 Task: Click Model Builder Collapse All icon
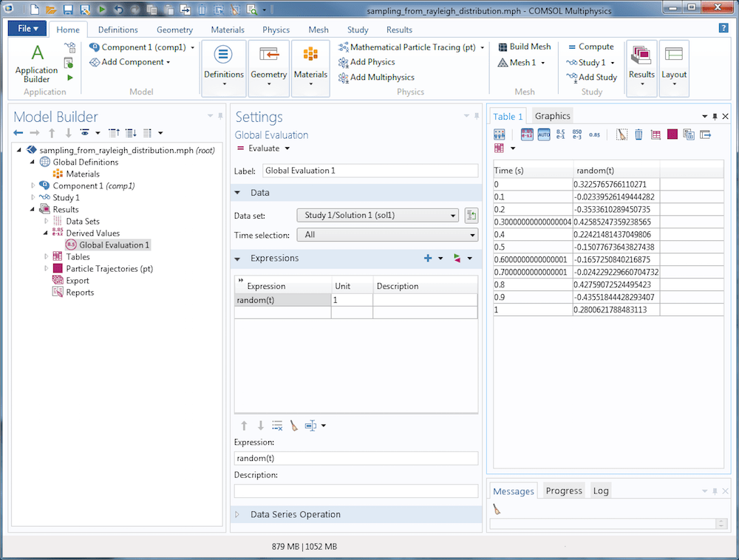click(x=114, y=133)
